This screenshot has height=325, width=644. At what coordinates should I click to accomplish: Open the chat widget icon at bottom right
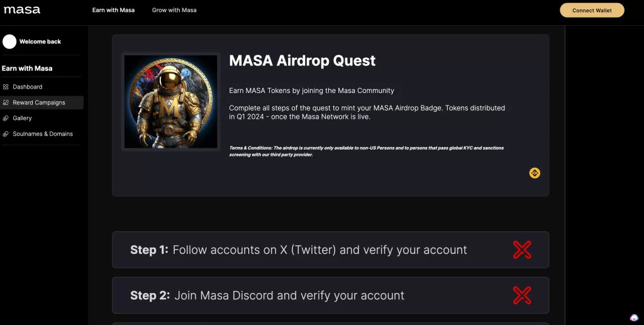634,317
